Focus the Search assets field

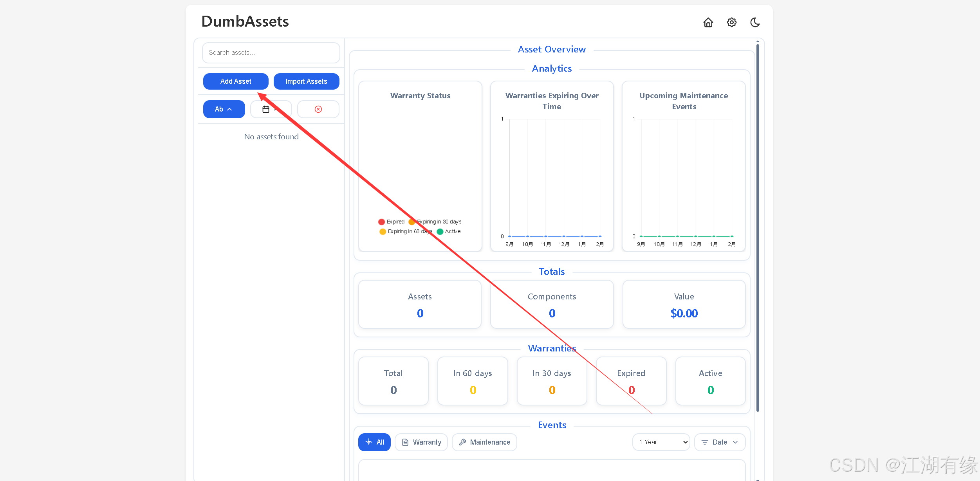tap(271, 52)
